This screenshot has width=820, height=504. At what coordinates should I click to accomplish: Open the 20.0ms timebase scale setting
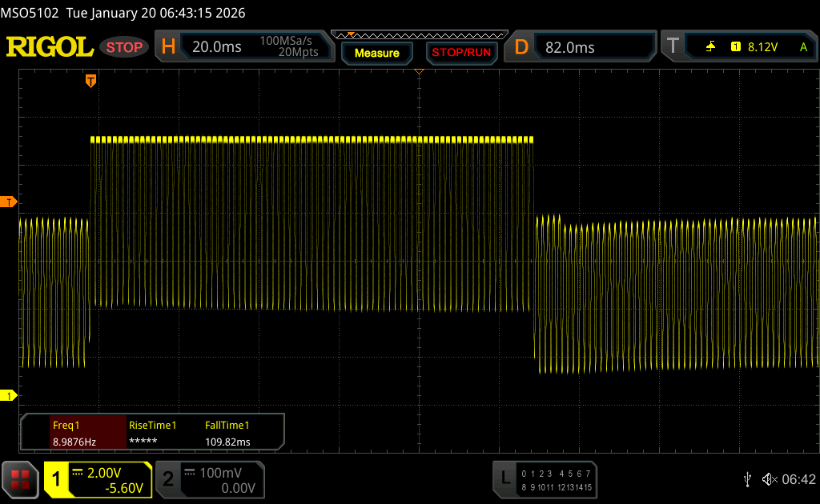coord(217,47)
